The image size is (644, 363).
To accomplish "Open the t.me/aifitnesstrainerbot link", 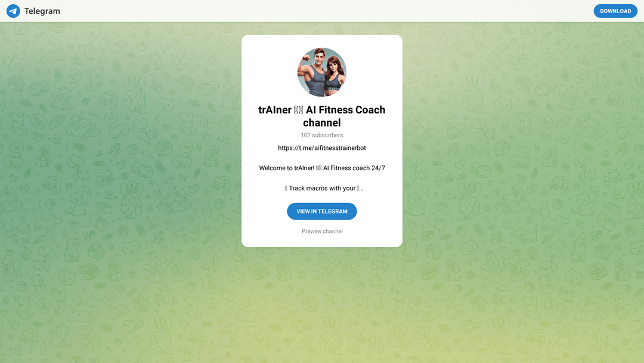I will tap(322, 147).
